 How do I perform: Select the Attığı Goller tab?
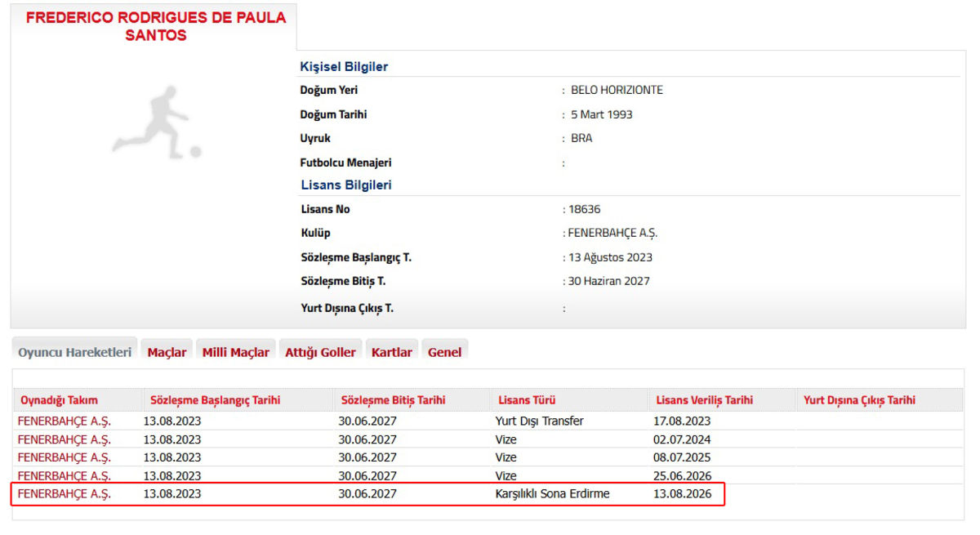coord(320,352)
